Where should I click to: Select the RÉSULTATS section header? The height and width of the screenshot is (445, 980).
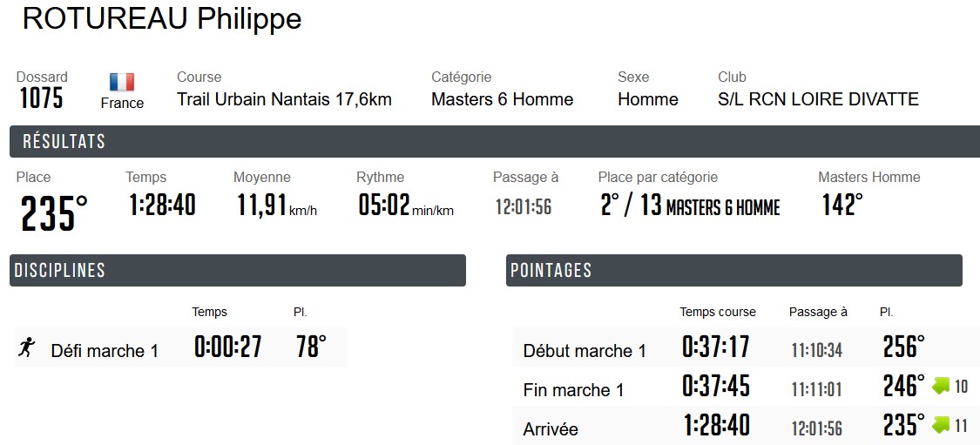click(494, 142)
